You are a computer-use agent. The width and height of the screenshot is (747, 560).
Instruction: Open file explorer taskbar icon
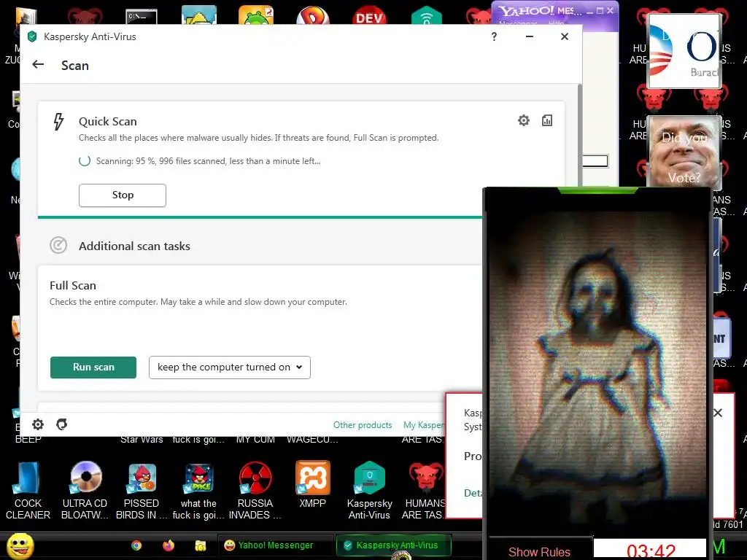coord(200,545)
